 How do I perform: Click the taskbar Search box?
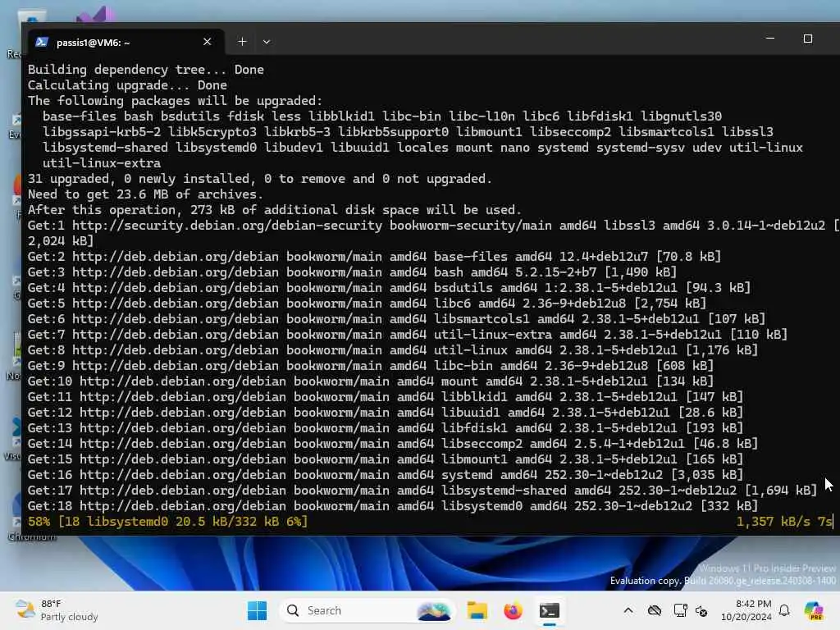point(367,610)
